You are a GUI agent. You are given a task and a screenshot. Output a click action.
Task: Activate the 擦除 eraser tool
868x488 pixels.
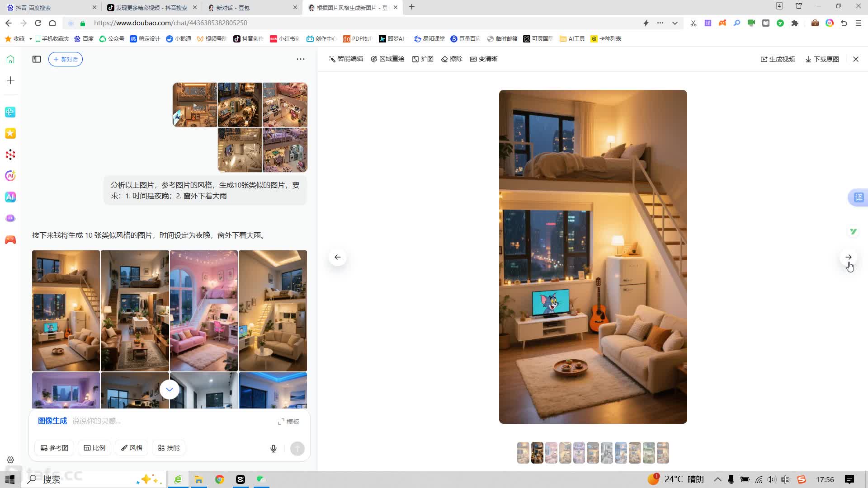pyautogui.click(x=452, y=59)
